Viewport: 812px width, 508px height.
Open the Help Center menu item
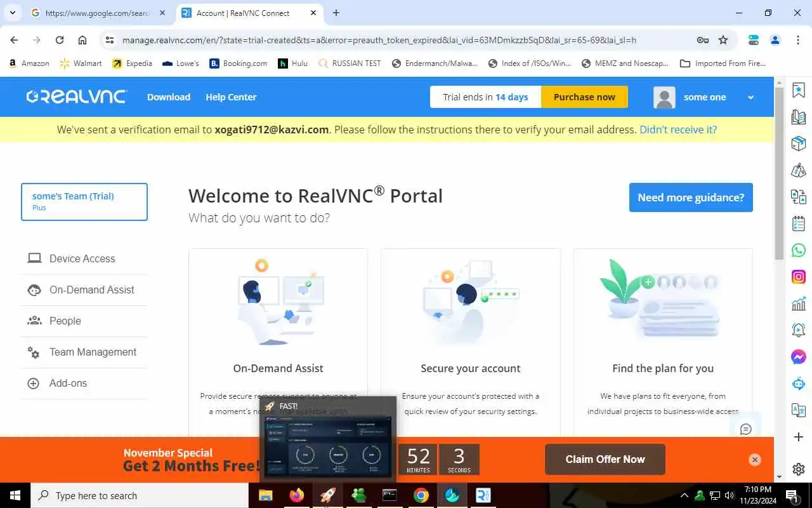[231, 97]
